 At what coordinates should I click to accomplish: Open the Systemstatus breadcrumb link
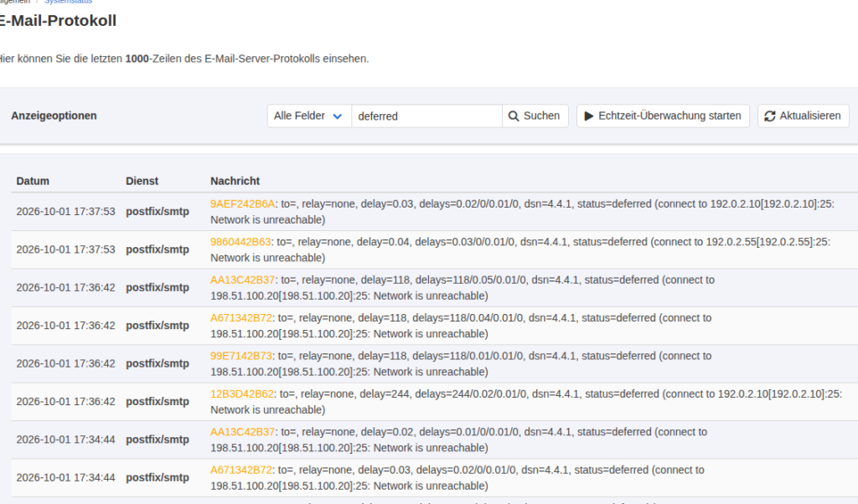pos(69,2)
